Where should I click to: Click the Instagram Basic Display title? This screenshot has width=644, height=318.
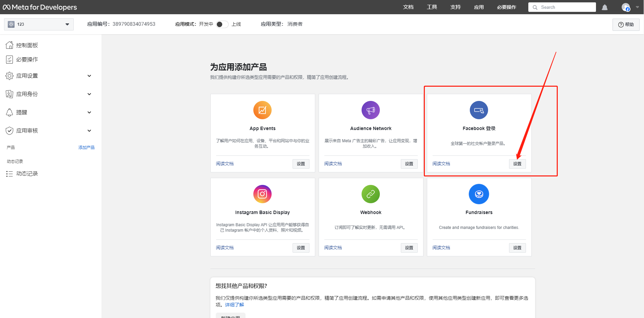(x=262, y=213)
